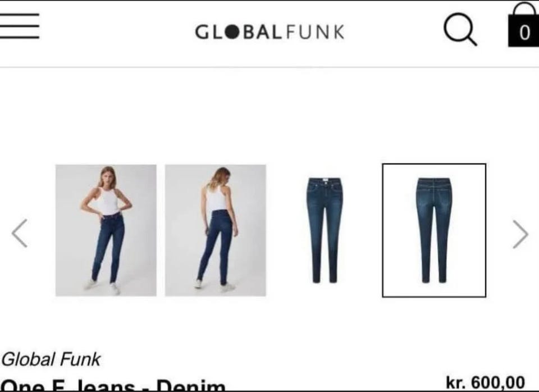Select the flat front jeans thumbnail
This screenshot has width=539, height=392.
pos(325,230)
